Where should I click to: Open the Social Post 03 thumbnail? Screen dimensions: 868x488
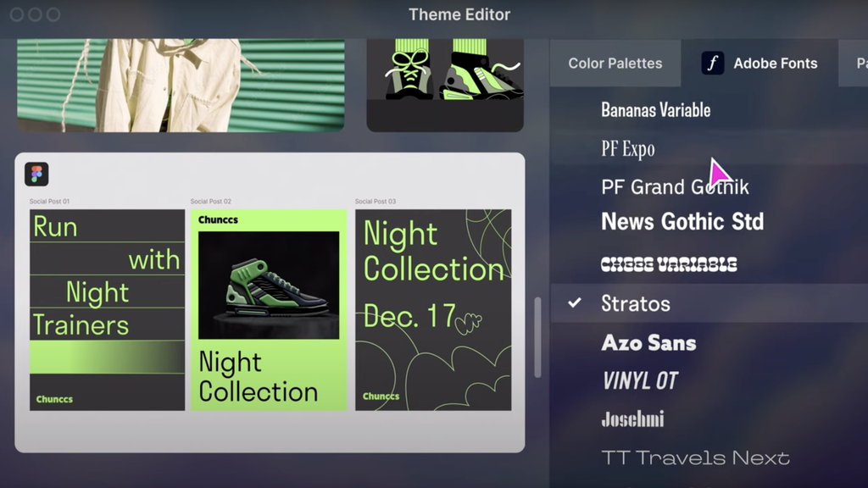click(433, 310)
